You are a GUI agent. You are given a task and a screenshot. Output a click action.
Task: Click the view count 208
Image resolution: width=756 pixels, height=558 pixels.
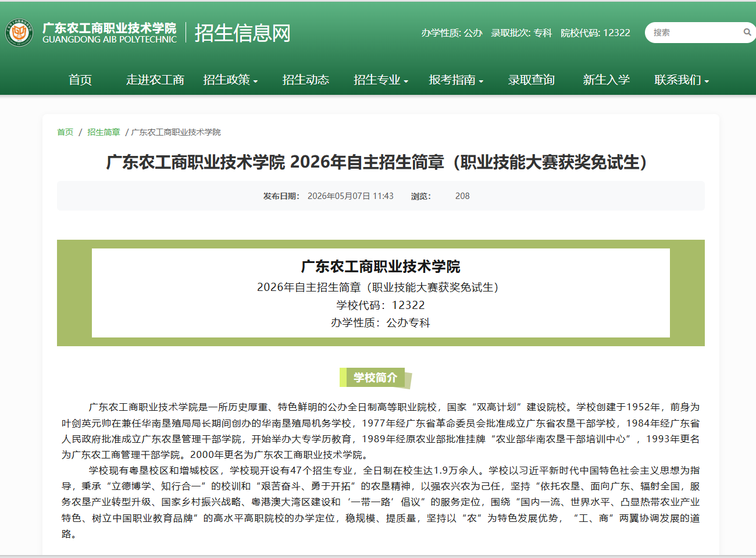[462, 196]
